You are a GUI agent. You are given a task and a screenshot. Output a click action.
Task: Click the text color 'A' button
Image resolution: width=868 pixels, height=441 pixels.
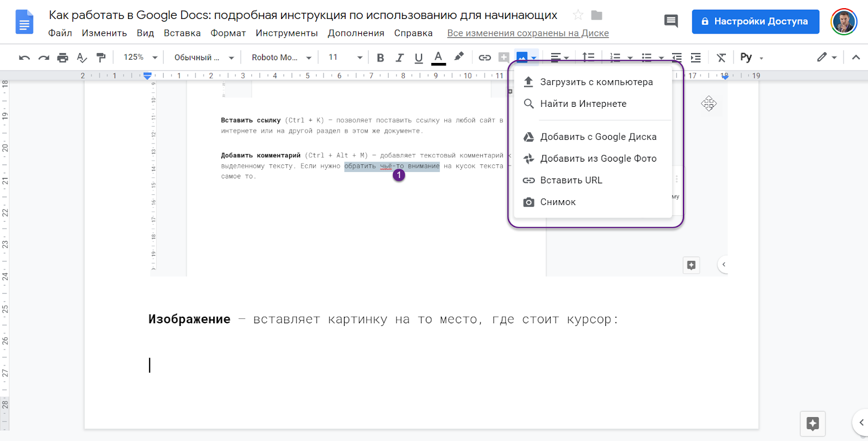438,57
